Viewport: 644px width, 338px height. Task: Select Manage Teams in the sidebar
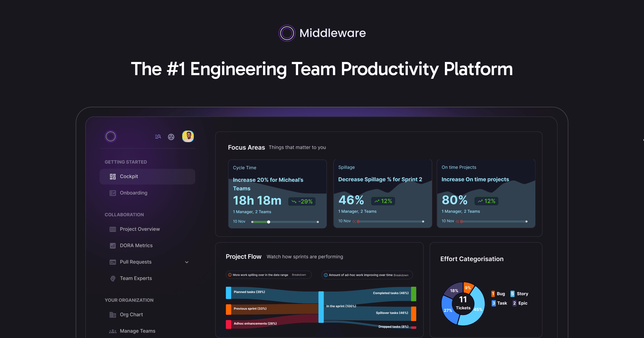coord(137,331)
